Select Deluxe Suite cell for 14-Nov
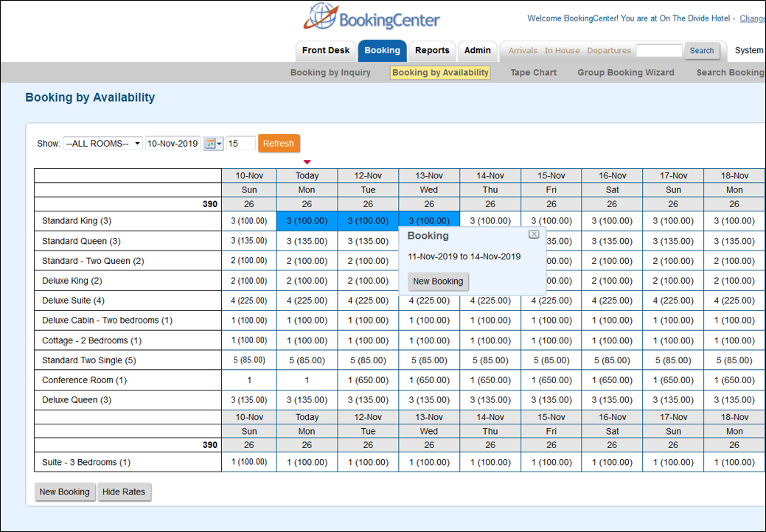 pos(490,301)
